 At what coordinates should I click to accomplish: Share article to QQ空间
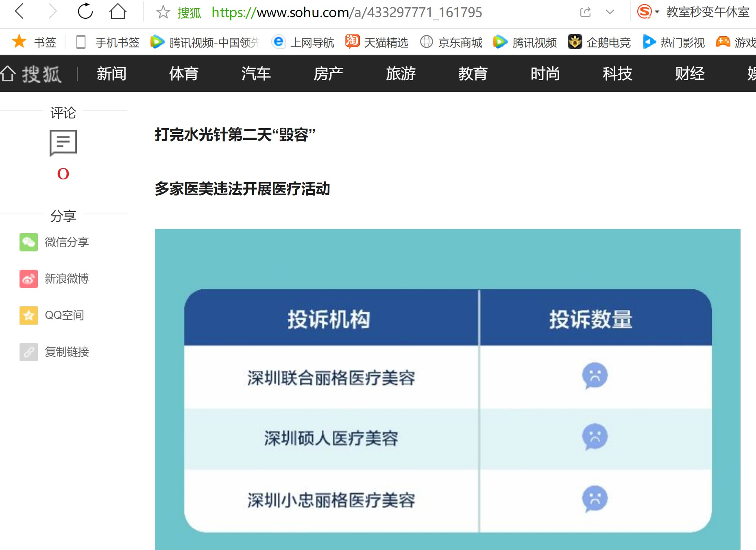tap(52, 315)
